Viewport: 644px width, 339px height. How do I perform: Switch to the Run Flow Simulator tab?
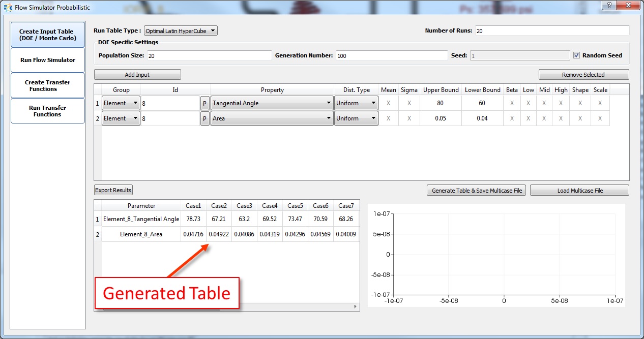click(x=48, y=60)
